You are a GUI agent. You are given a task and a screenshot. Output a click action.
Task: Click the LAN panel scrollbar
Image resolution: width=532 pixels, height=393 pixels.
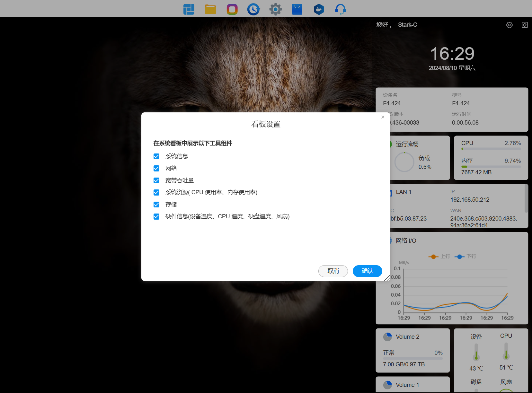pos(526,198)
